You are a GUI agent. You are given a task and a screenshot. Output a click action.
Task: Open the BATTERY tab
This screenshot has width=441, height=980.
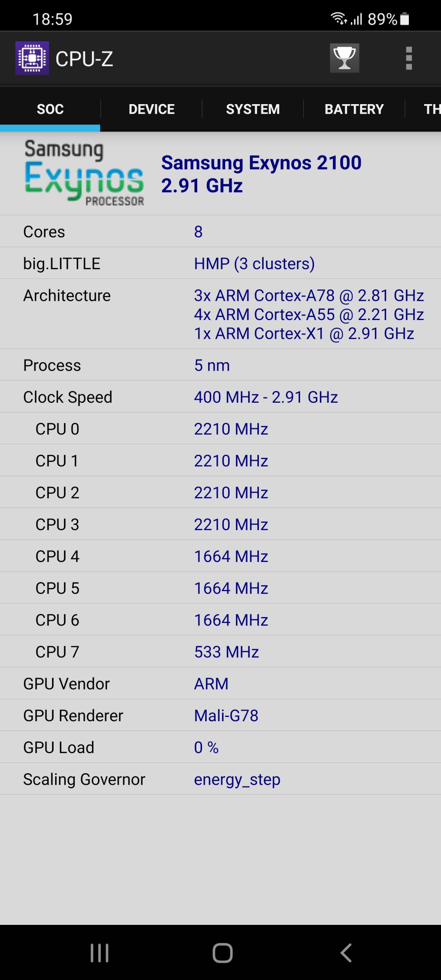354,109
